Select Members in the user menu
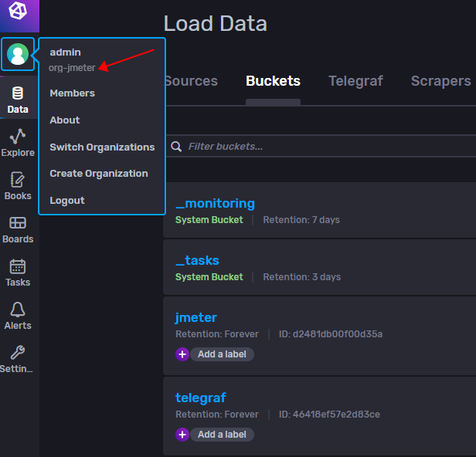This screenshot has height=457, width=476. pyautogui.click(x=73, y=93)
